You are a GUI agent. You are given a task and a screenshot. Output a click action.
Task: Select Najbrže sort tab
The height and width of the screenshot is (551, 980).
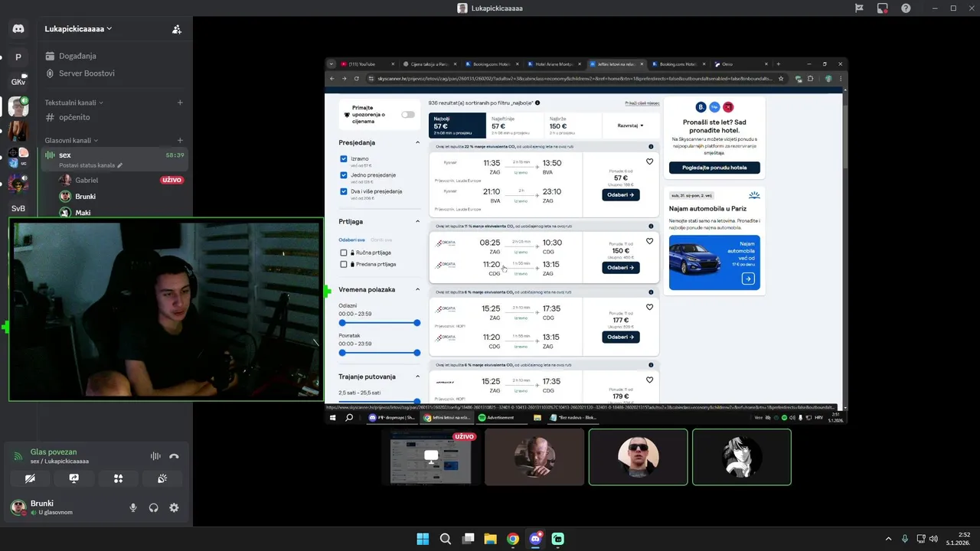coord(573,125)
